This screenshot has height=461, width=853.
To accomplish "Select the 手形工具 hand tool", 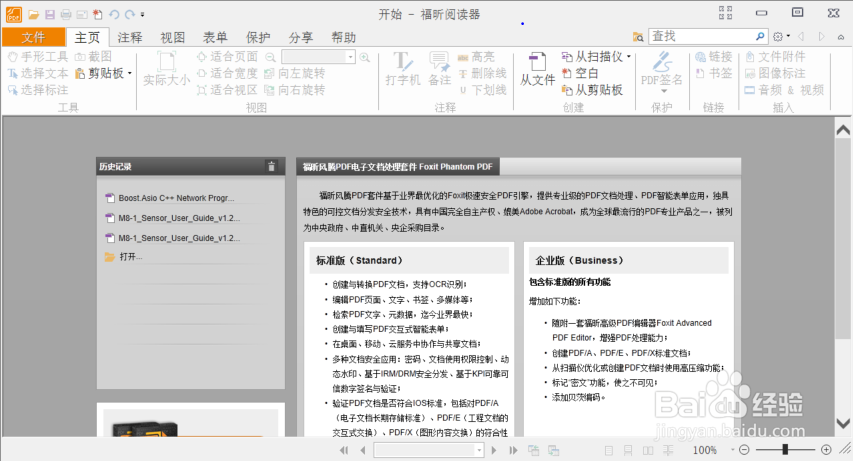I will pyautogui.click(x=38, y=56).
